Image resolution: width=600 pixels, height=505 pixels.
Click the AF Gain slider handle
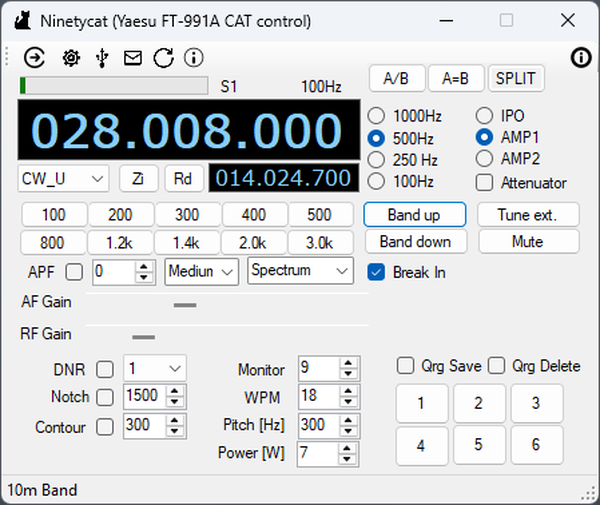pyautogui.click(x=185, y=305)
